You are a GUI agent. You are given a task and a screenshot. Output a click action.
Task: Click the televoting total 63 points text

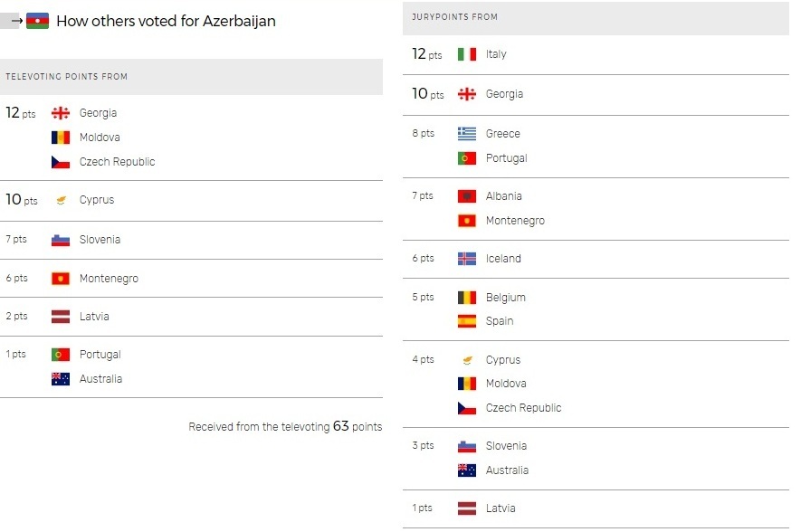point(285,426)
